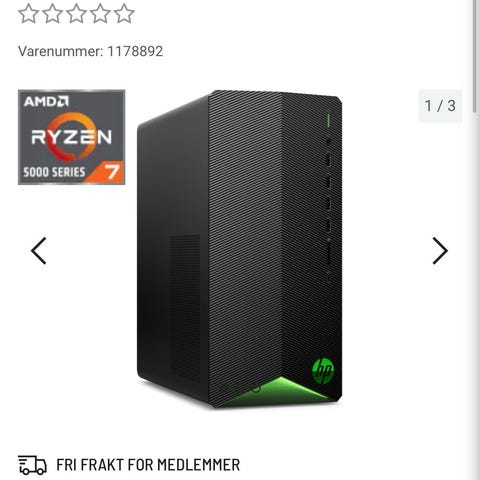Advance to the next product image

(x=440, y=251)
